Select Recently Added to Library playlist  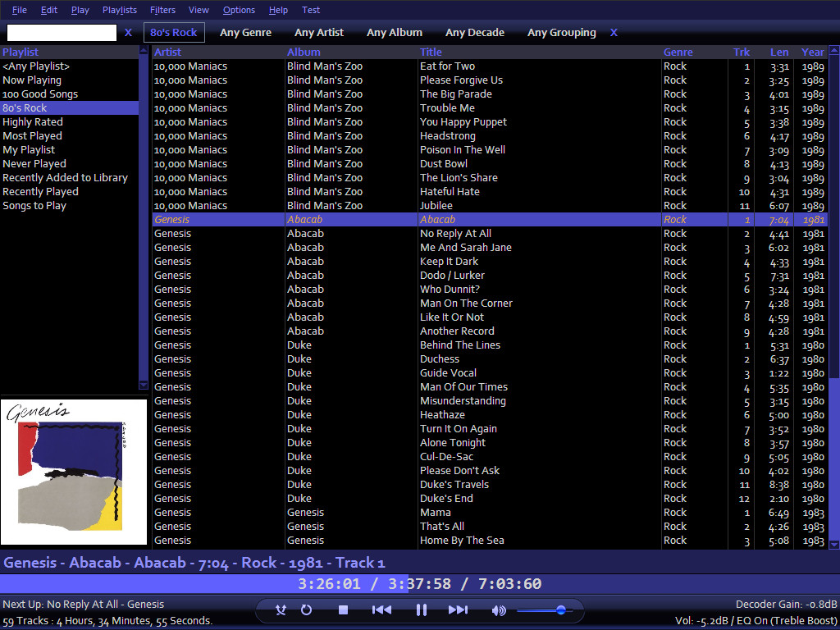point(69,177)
